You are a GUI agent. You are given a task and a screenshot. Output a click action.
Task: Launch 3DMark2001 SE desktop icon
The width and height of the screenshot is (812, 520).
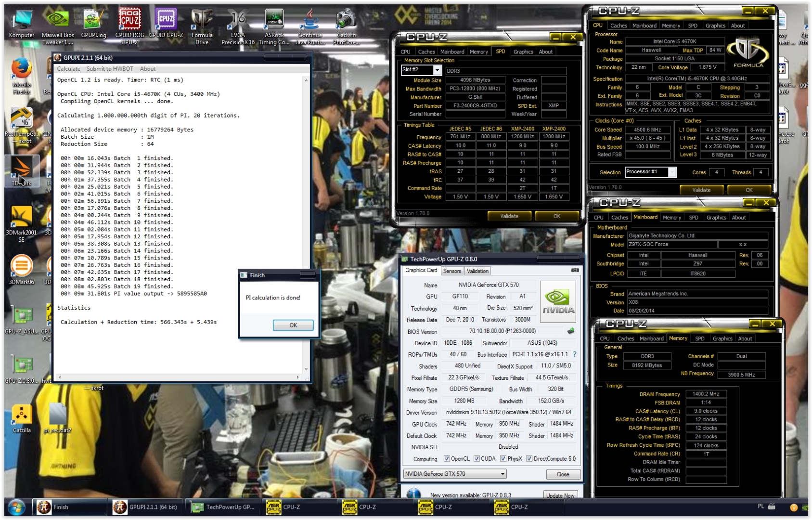21,224
